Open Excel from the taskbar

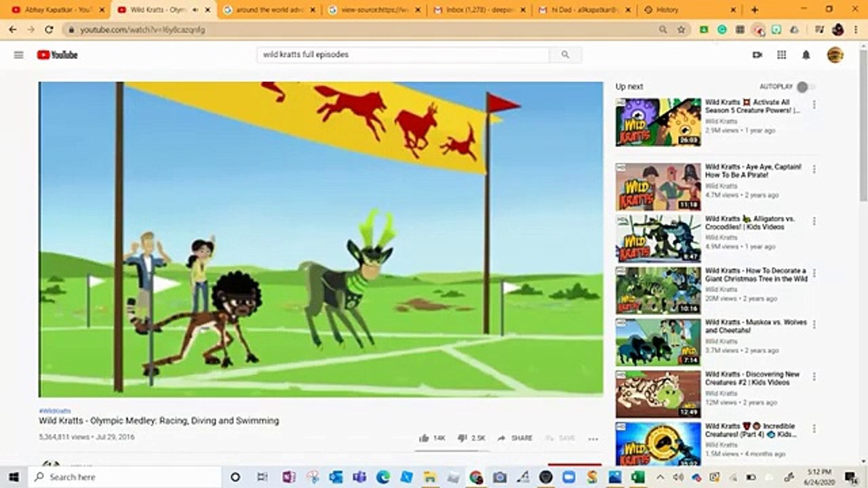637,477
